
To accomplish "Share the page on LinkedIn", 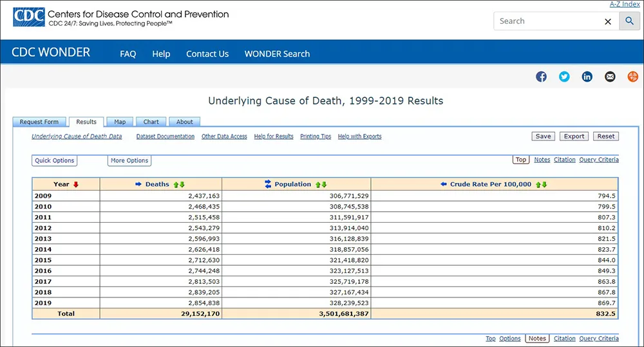I will (587, 77).
